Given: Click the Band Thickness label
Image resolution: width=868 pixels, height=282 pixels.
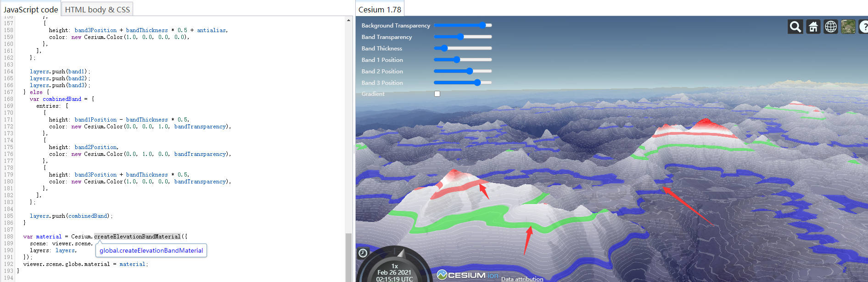Looking at the screenshot, I should click(x=381, y=48).
